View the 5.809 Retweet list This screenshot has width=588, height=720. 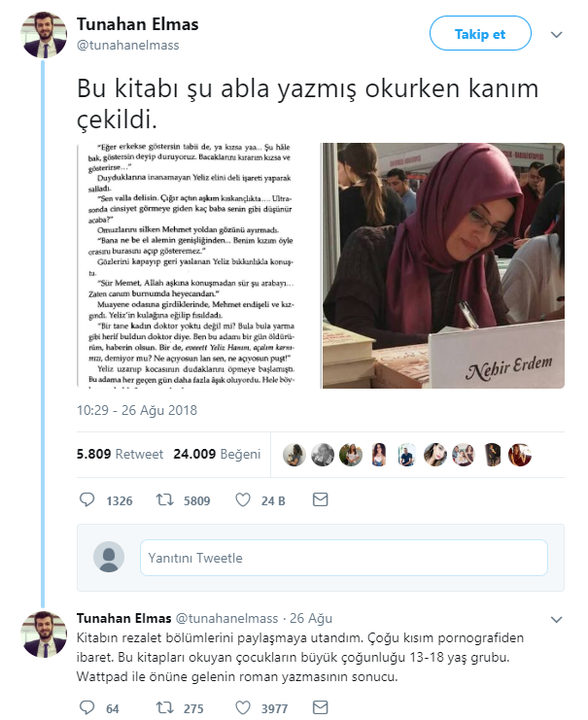120,454
